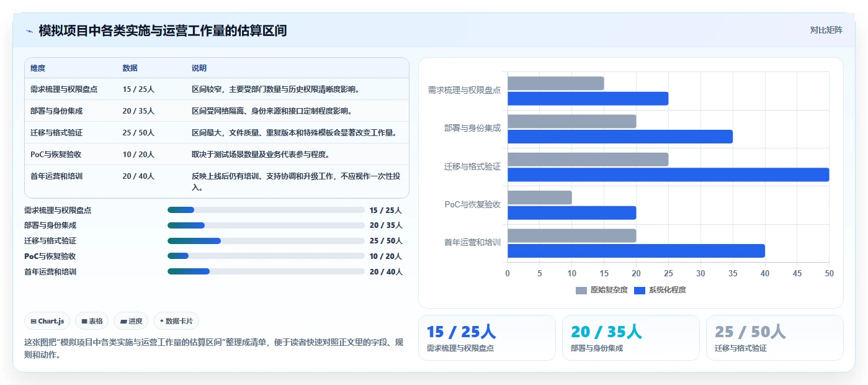Click the PoC与恢复验收 progress bar

coord(266,256)
